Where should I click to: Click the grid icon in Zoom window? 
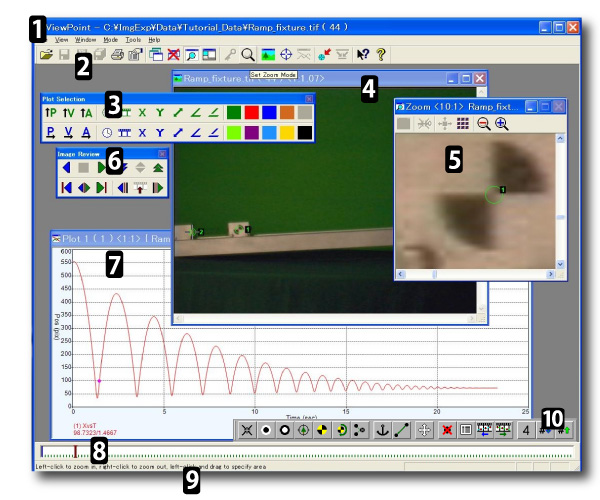click(463, 124)
